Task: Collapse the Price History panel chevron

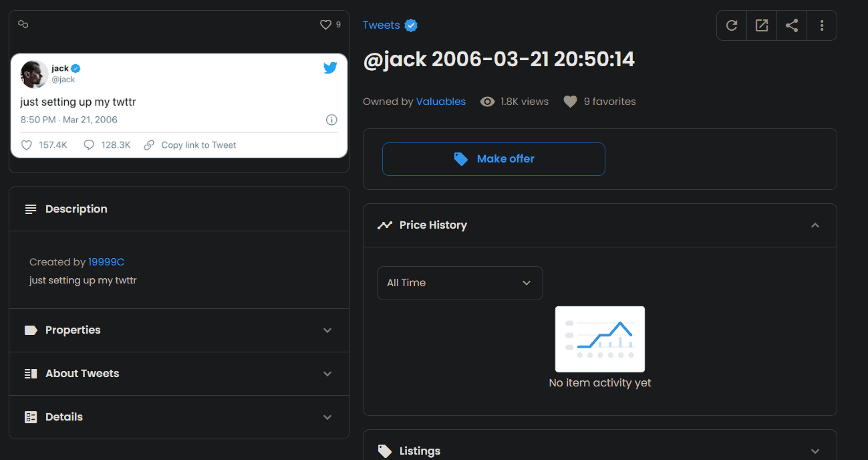Action: tap(815, 225)
